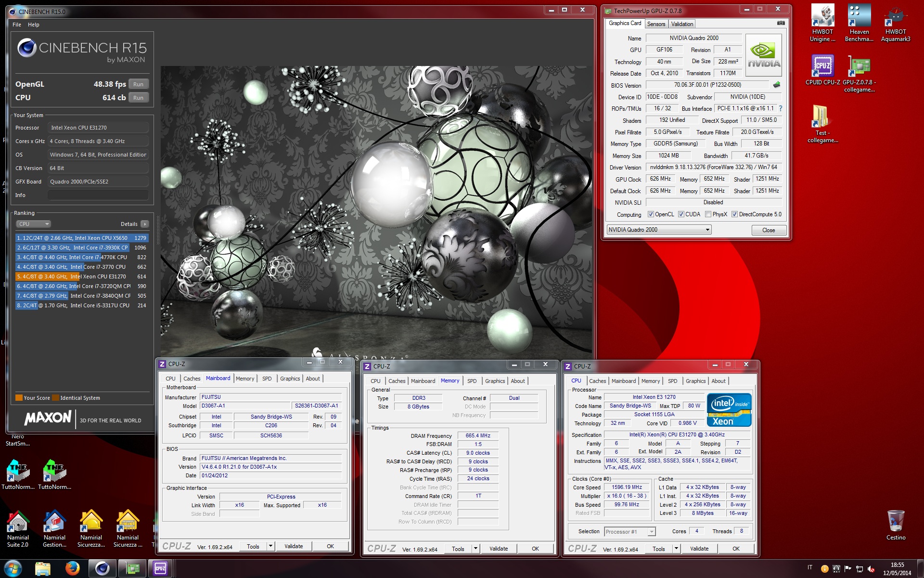Open Tools dropdown arrow in CPU-Z Memory window
Screen dimensions: 924x578
coord(476,549)
